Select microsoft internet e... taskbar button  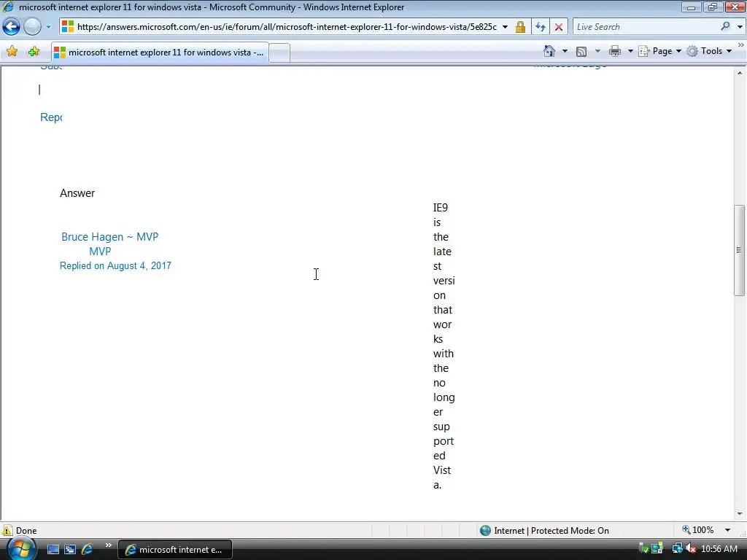[x=175, y=550]
